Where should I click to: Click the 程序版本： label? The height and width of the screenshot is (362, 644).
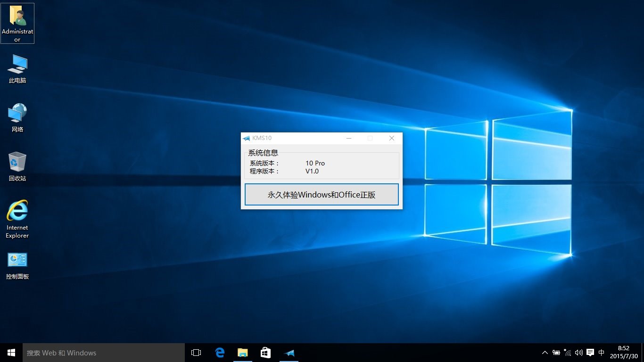(x=264, y=171)
